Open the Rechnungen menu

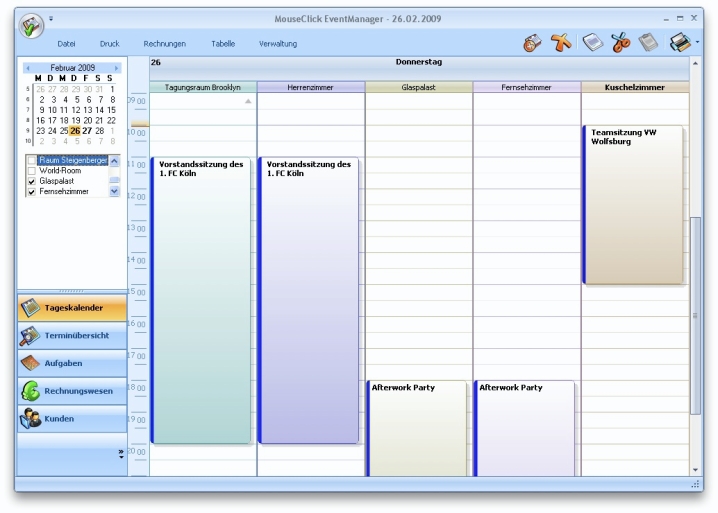tap(164, 44)
